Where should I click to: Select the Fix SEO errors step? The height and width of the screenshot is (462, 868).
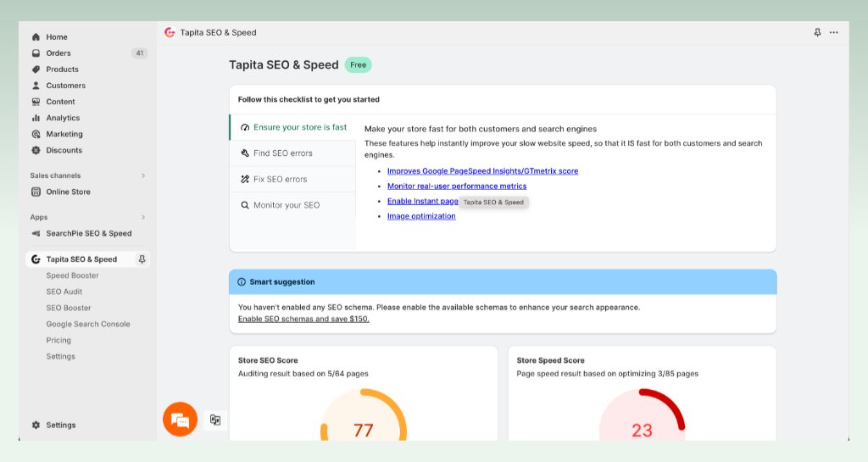point(292,179)
